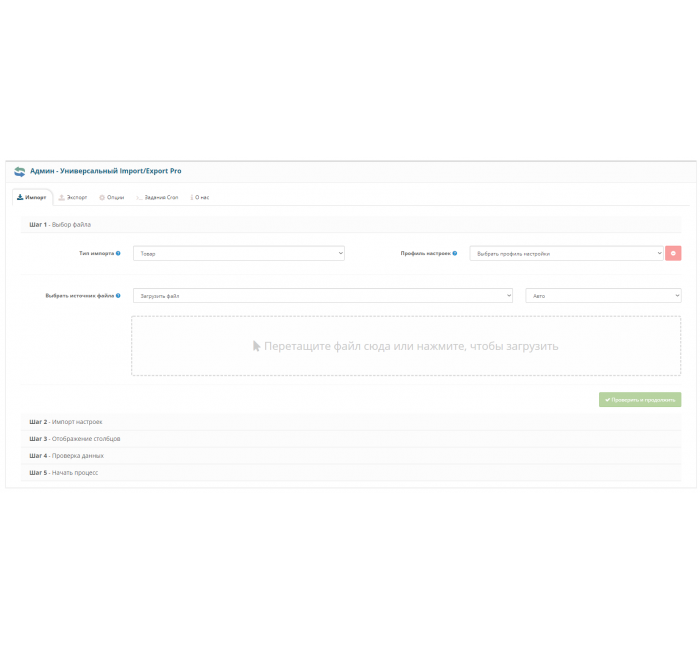Expand Шаг 2 - Импорт настроек section
This screenshot has height=650, width=700.
pyautogui.click(x=351, y=422)
